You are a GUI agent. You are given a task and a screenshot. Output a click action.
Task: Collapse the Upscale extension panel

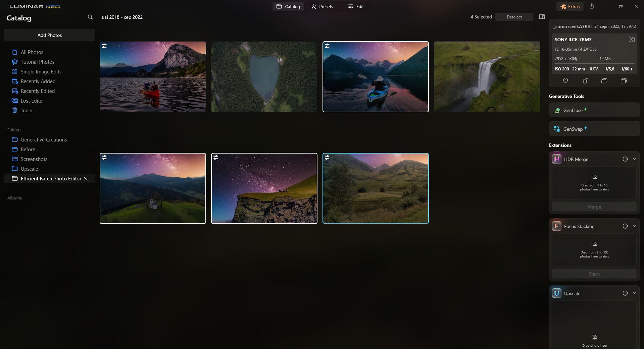[x=634, y=293]
